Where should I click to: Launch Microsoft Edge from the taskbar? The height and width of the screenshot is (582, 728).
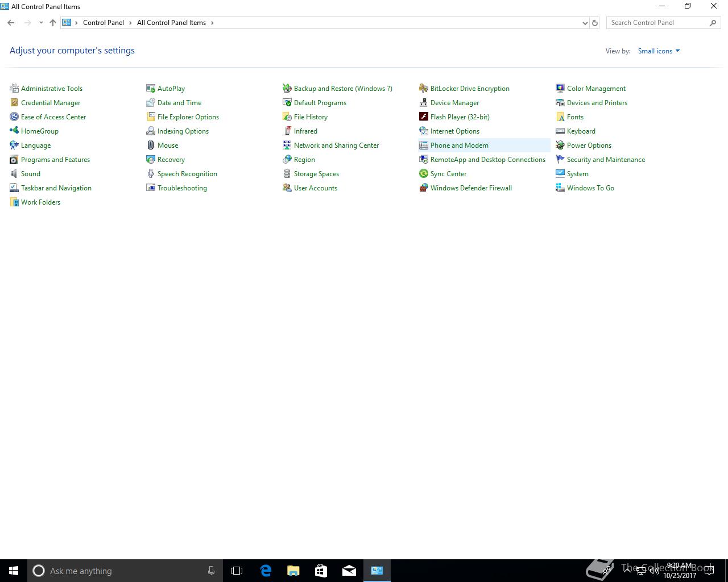(x=265, y=571)
